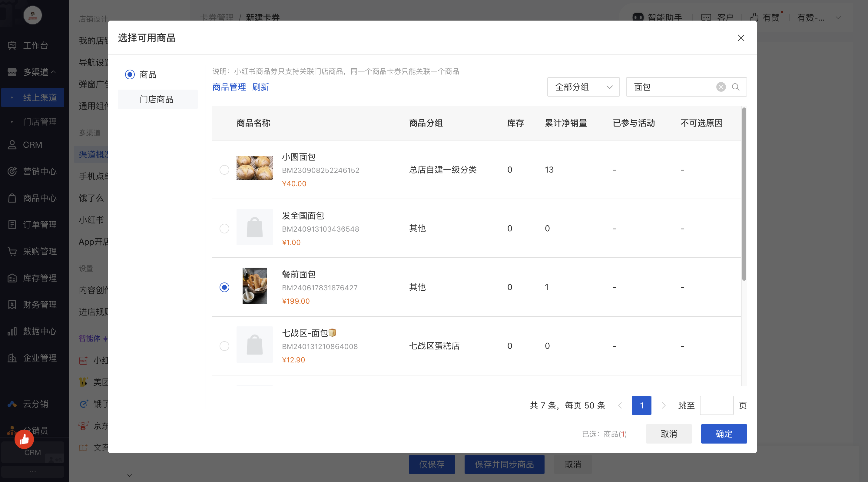
Task: Select the 小圆面包 radio button
Action: click(x=224, y=170)
